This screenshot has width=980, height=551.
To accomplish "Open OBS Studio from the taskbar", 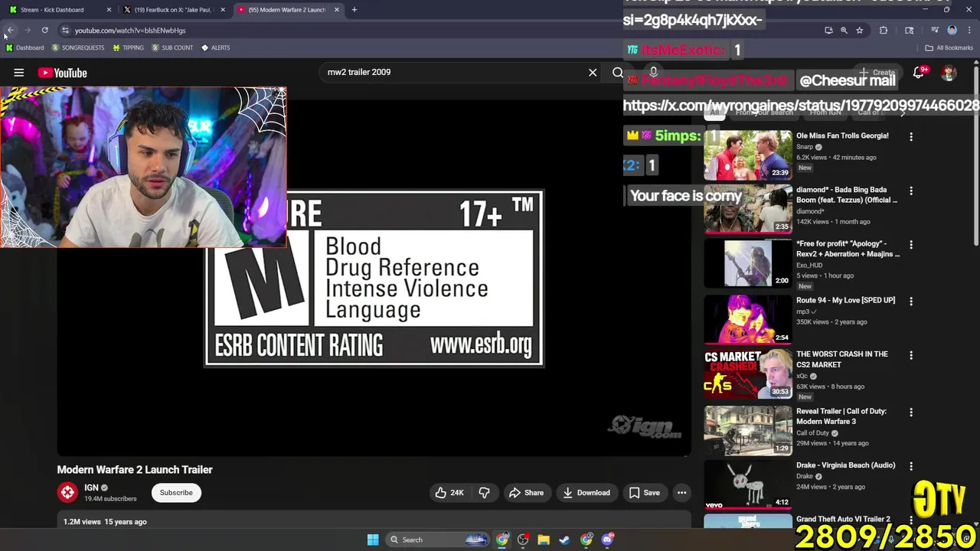I will tap(523, 540).
